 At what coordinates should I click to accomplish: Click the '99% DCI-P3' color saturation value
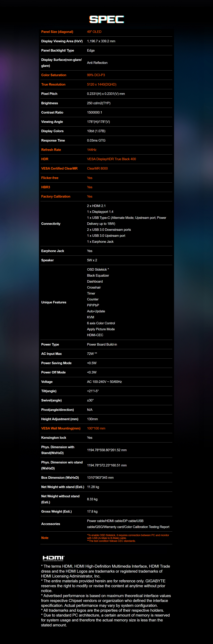[x=96, y=75]
